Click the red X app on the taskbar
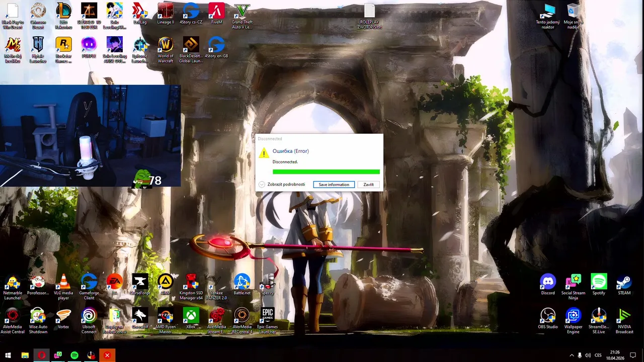 [x=107, y=355]
